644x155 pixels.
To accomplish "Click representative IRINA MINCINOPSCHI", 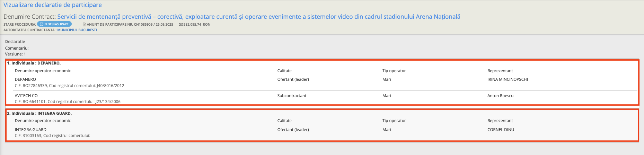I will [x=508, y=79].
